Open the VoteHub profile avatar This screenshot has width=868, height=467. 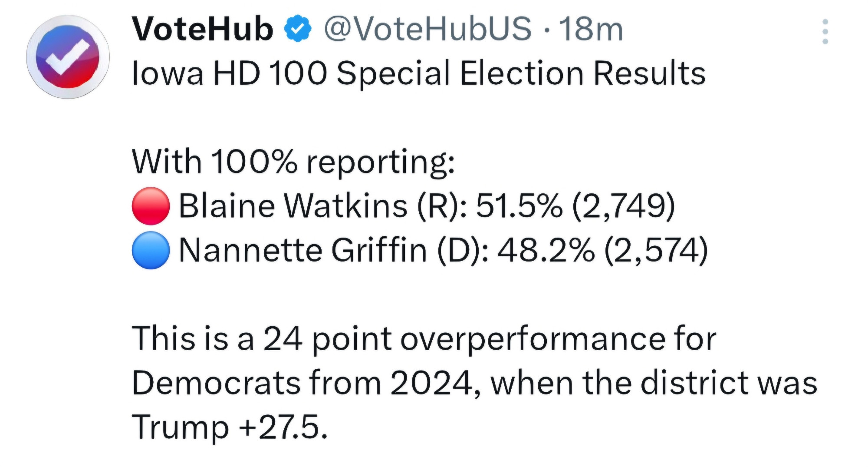68,57
